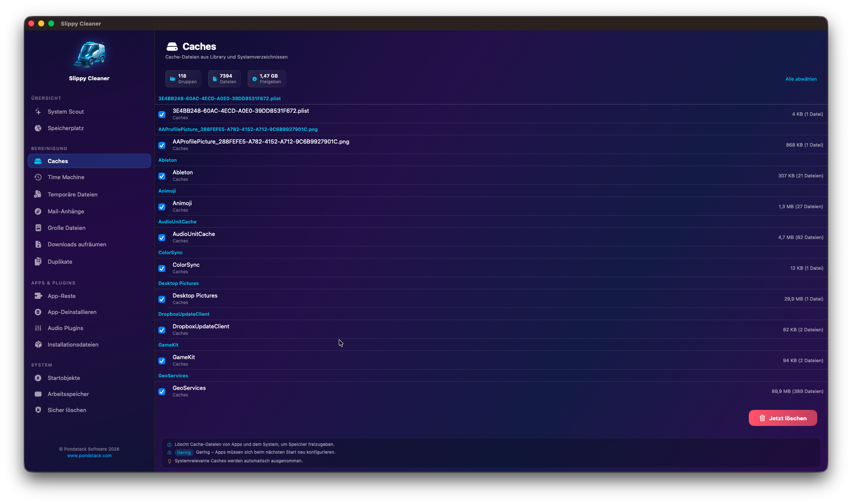Click the lightbulb tip icon in footer
This screenshot has height=504, width=852.
pos(170,461)
